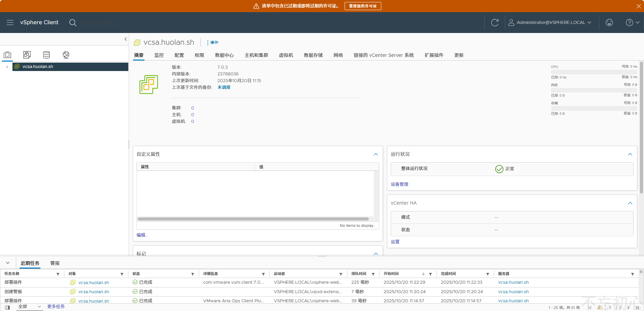Jump to the last tasks page
This screenshot has height=311, width=644.
click(637, 308)
